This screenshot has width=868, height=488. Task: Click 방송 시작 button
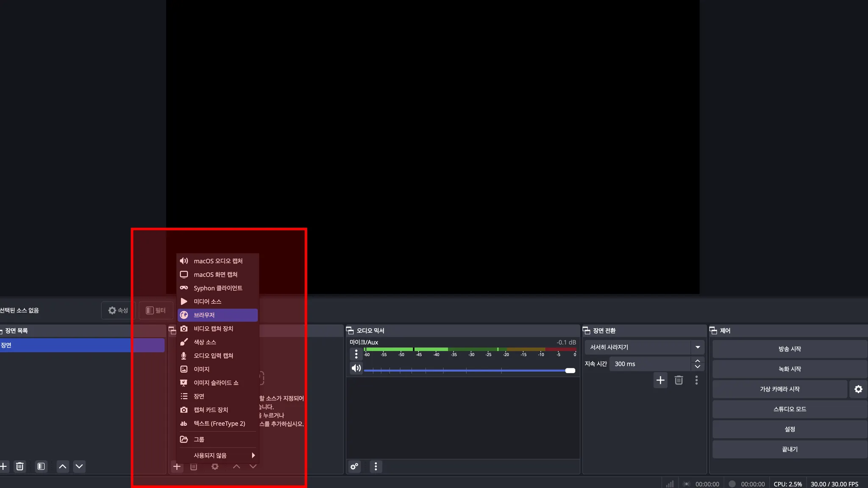789,349
